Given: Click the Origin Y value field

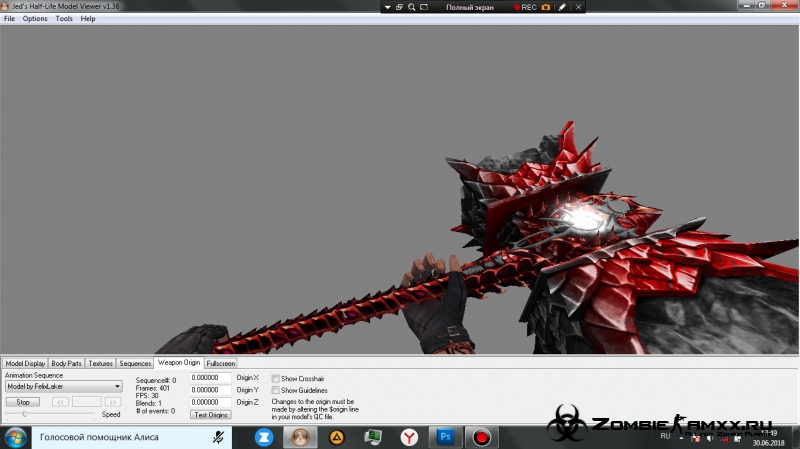Looking at the screenshot, I should tap(211, 390).
